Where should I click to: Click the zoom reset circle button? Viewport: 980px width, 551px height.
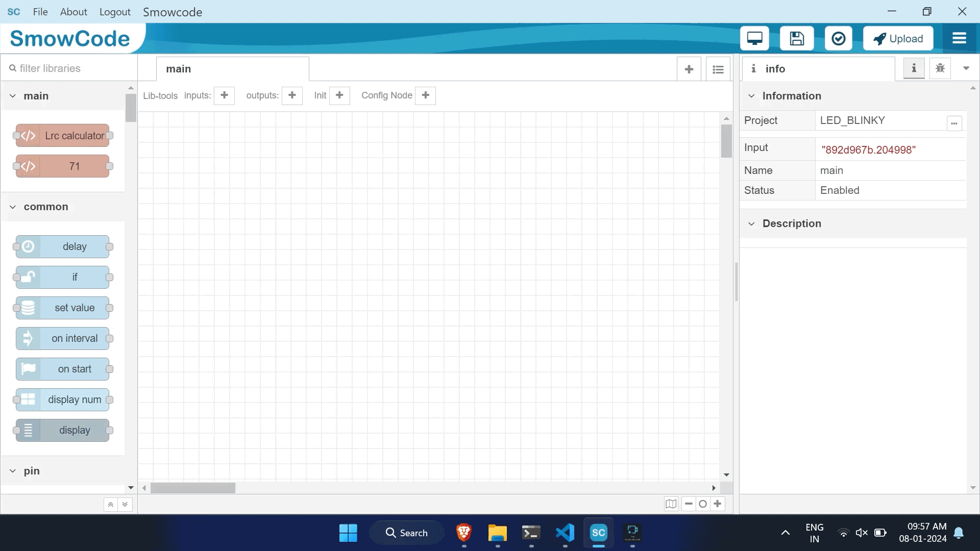pyautogui.click(x=703, y=504)
